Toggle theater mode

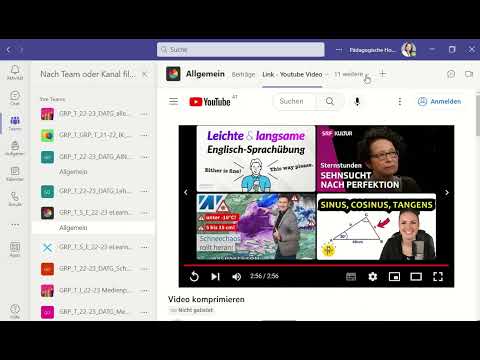click(416, 276)
